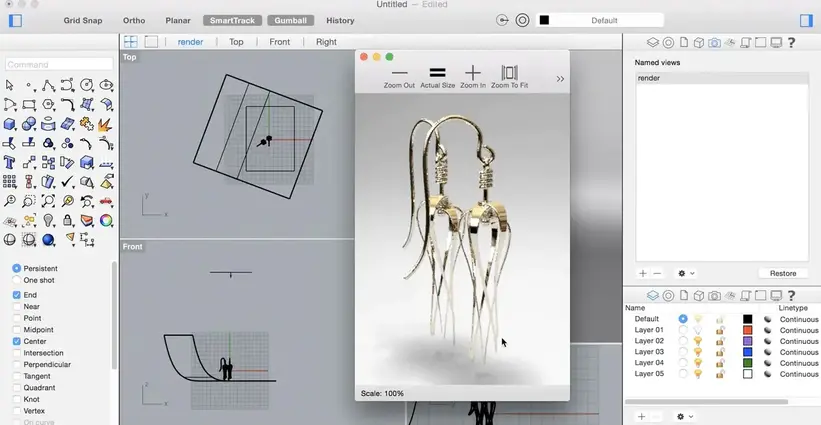This screenshot has width=821, height=425.
Task: Uncheck the End object snap
Action: [17, 295]
